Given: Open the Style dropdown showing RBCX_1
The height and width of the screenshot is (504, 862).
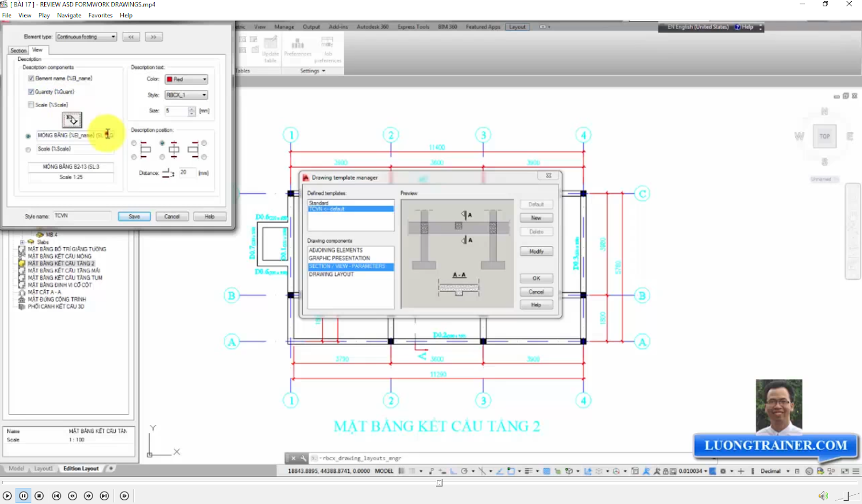Looking at the screenshot, I should tap(204, 95).
